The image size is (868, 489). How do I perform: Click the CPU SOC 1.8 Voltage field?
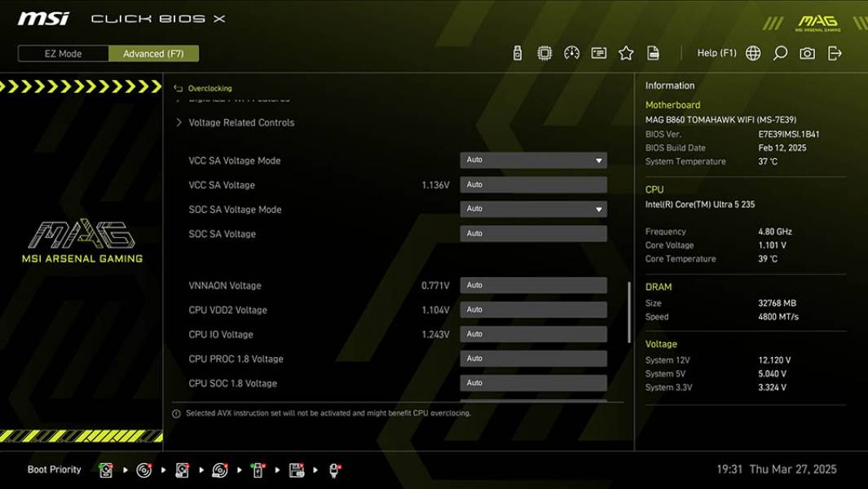pyautogui.click(x=533, y=383)
